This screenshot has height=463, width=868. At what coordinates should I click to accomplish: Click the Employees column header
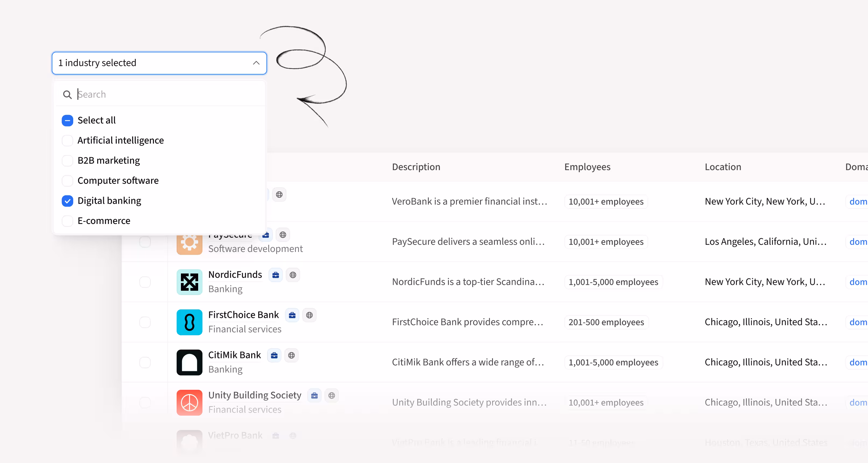tap(587, 167)
